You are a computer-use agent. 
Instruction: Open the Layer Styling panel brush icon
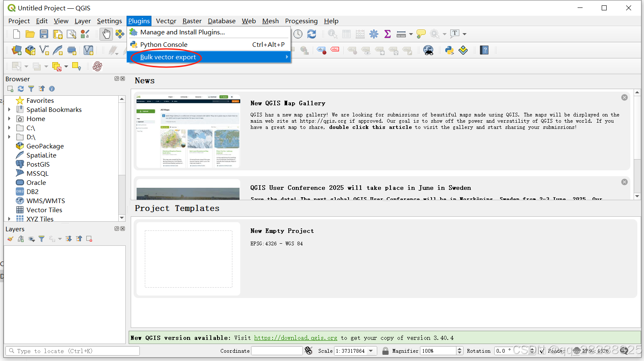click(x=10, y=239)
